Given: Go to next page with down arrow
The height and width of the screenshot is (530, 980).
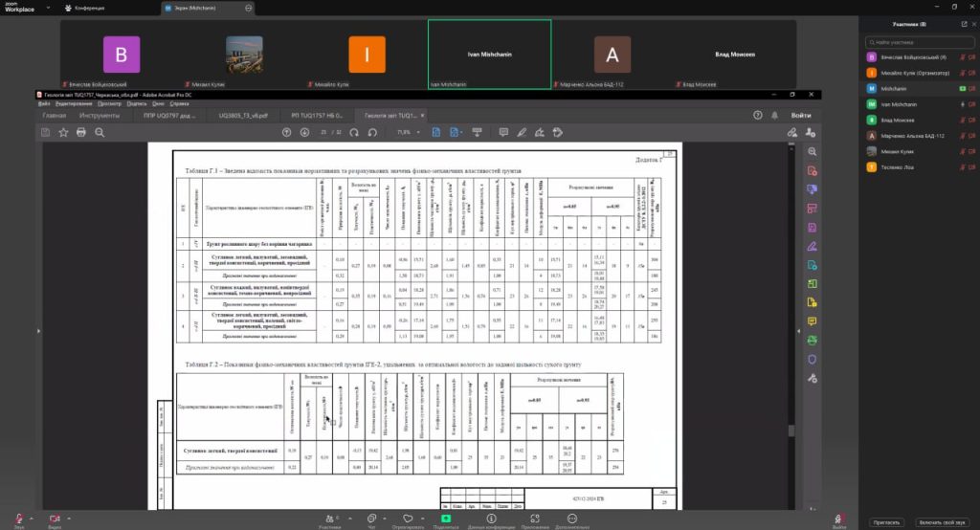Looking at the screenshot, I should [303, 132].
